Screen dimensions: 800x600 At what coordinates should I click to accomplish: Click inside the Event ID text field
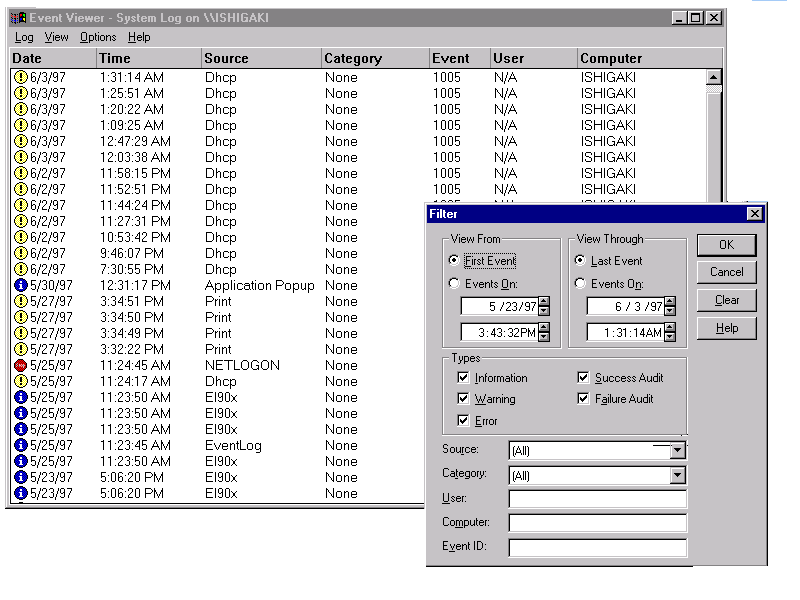click(597, 547)
